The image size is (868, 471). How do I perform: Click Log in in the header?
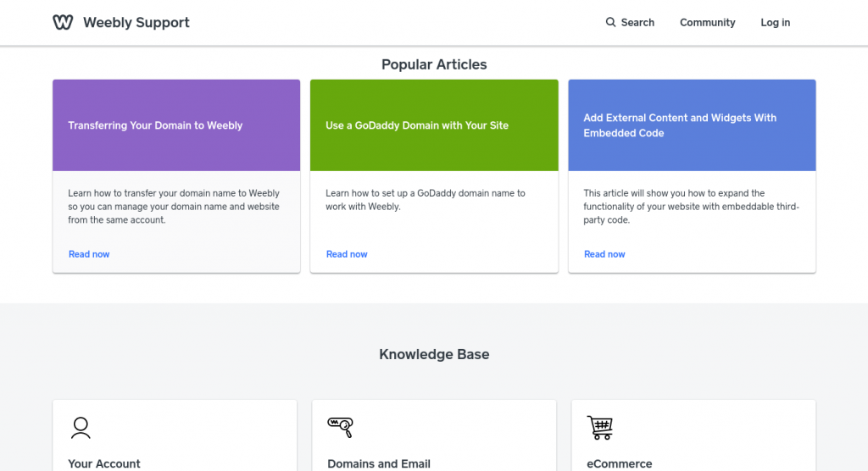click(x=775, y=23)
